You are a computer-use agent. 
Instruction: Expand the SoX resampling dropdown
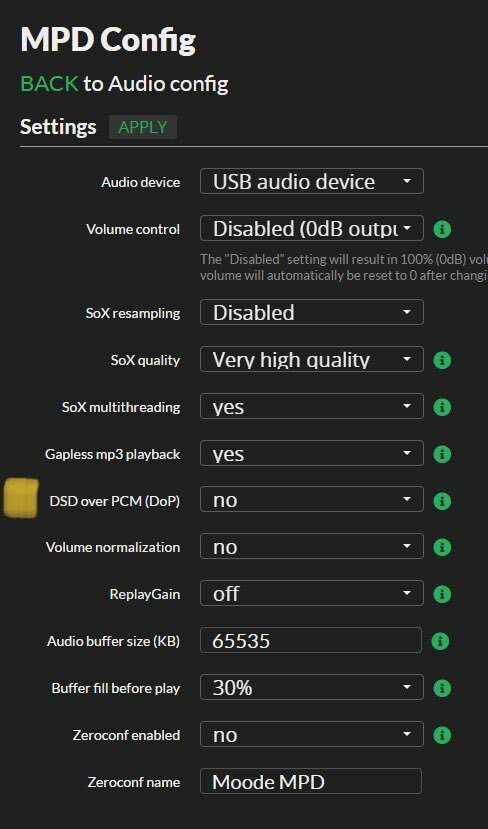[311, 312]
